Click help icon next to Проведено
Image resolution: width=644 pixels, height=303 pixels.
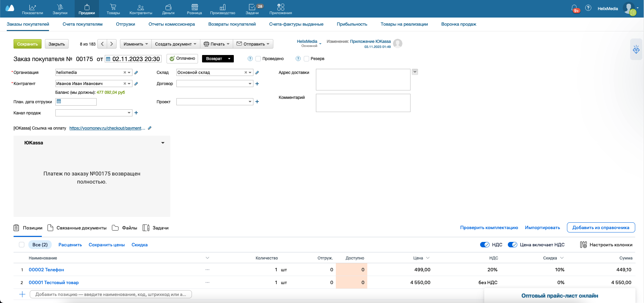[250, 59]
